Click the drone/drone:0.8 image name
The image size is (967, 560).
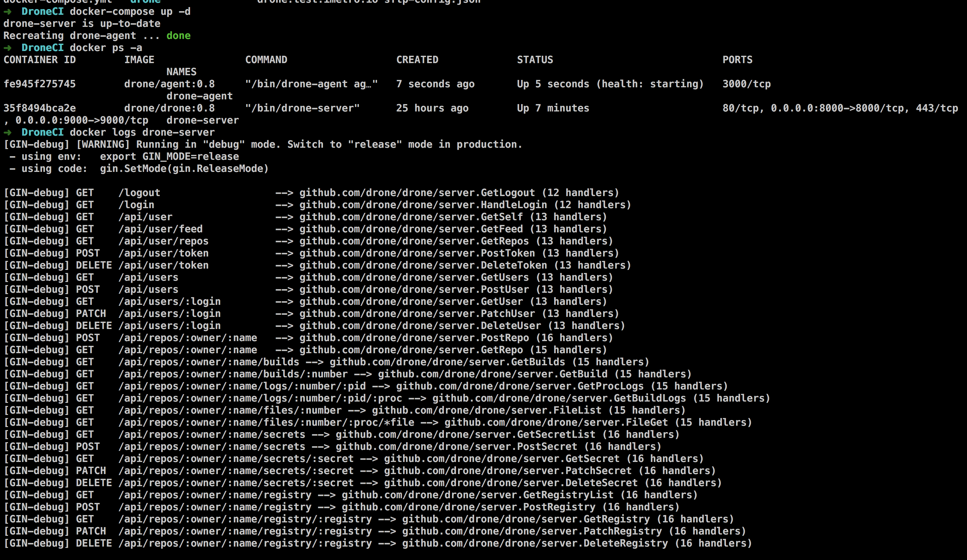pyautogui.click(x=169, y=108)
